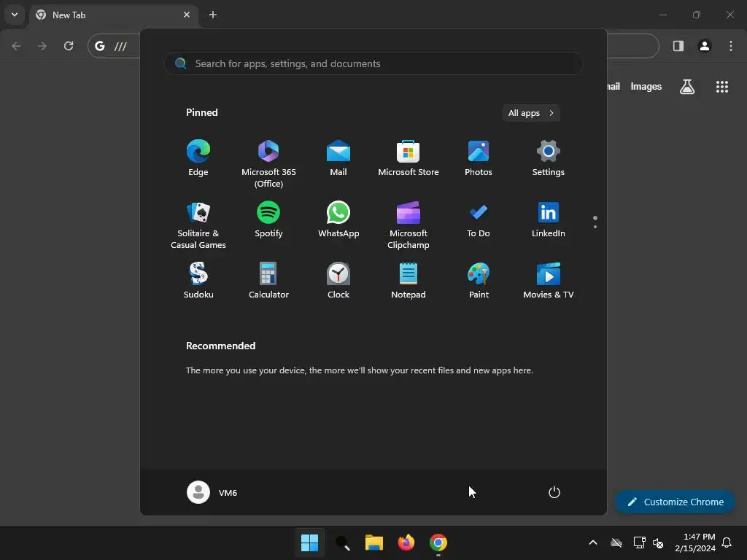Open Chrome profile icon
Screen dimensions: 747x560
click(705, 46)
